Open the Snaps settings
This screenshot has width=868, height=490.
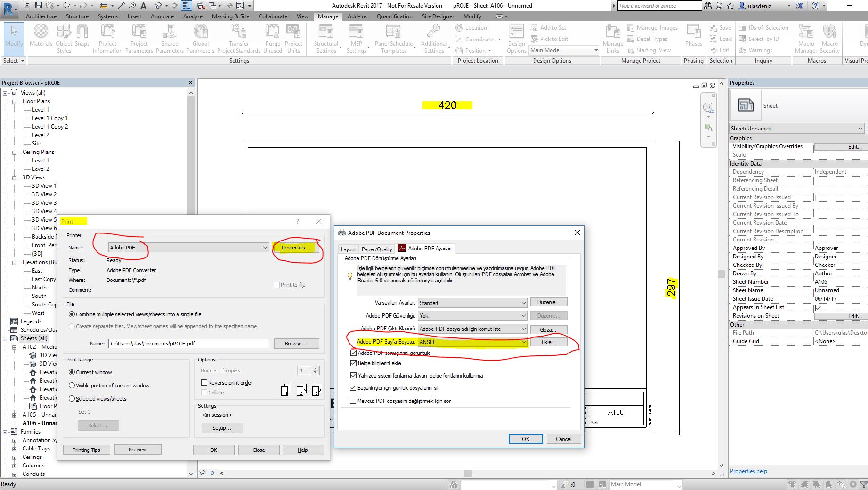tap(82, 37)
